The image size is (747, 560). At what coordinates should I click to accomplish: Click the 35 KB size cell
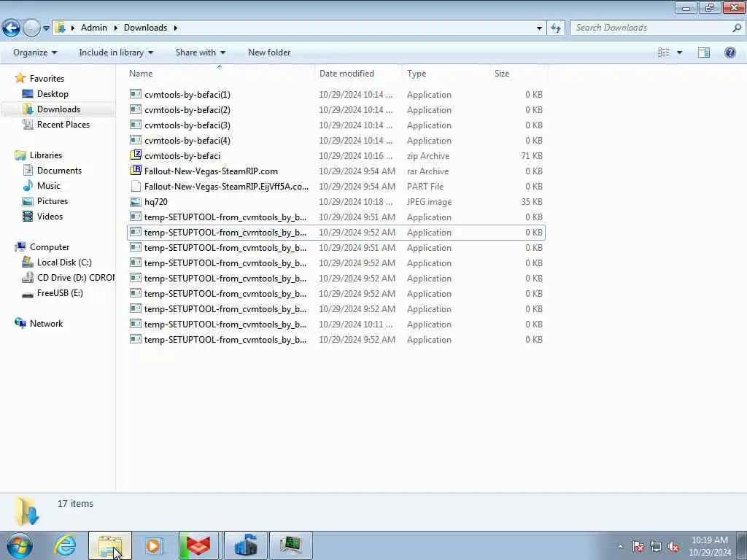pos(532,202)
